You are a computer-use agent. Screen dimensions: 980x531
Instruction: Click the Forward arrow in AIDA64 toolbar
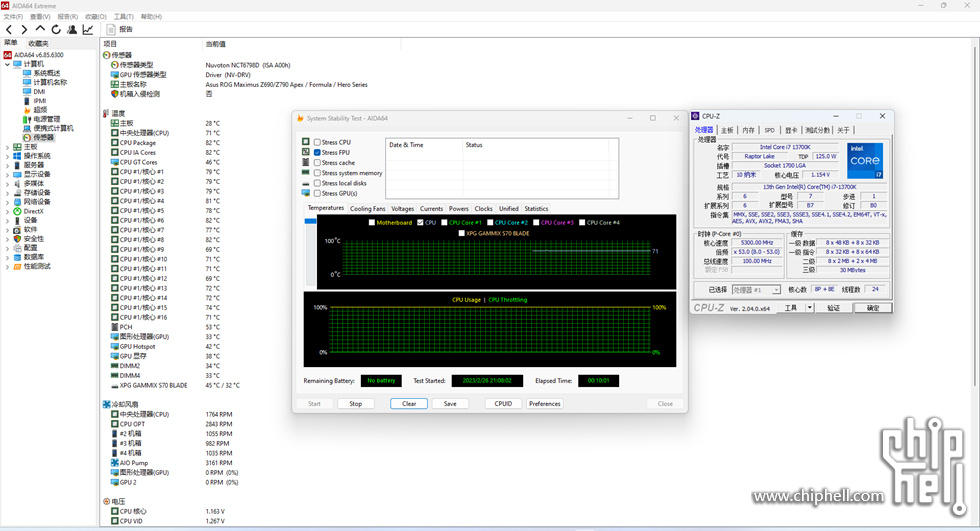(x=24, y=30)
